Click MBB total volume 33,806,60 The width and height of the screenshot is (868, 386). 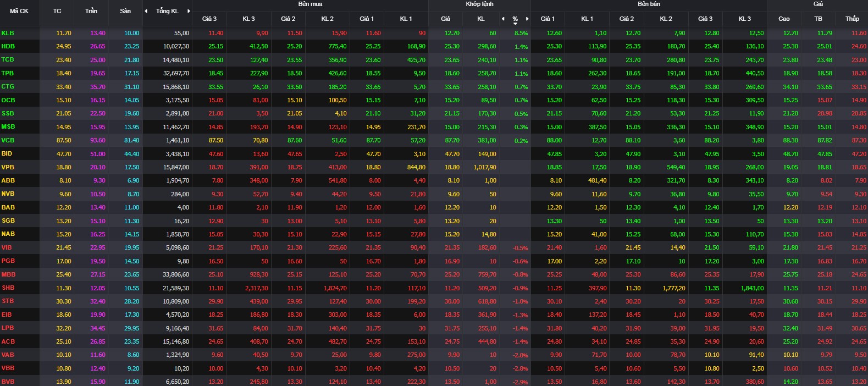coord(176,274)
